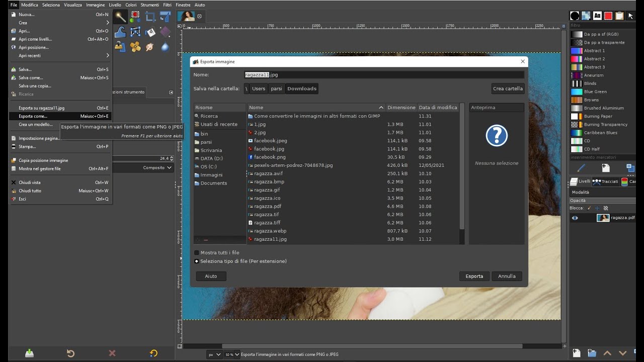Close the image tab with the X icon

coord(199,16)
